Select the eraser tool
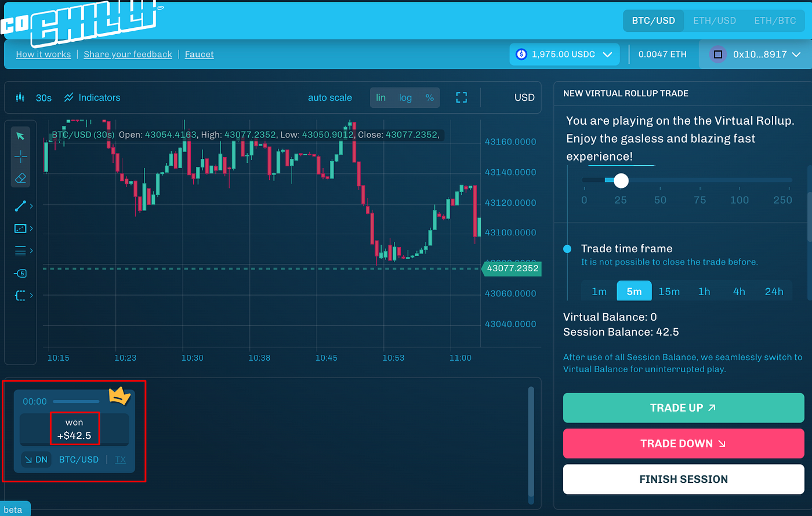The image size is (812, 516). click(20, 178)
